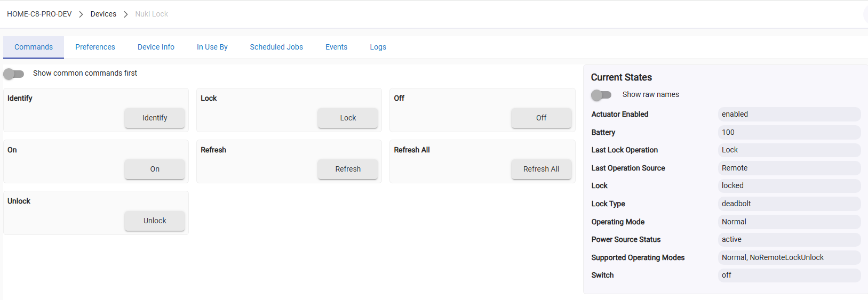Select the Commands tab
Viewport: 868px width, 300px height.
click(34, 47)
